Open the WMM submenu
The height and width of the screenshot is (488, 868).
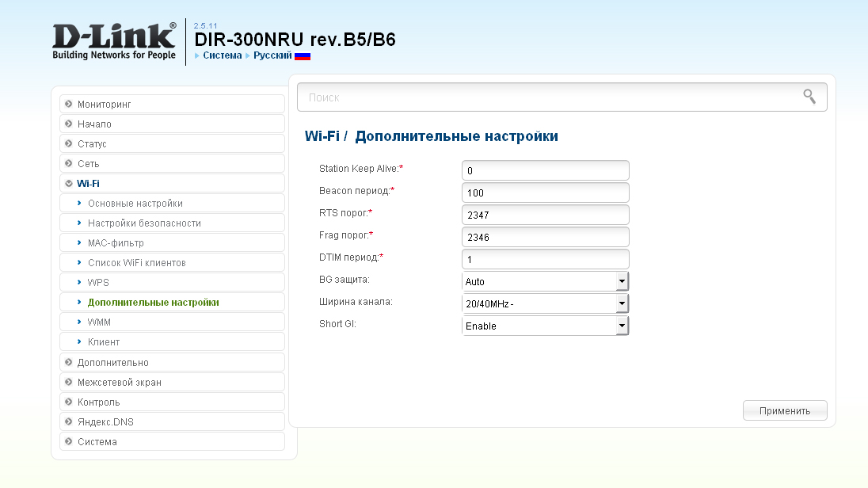coord(172,322)
